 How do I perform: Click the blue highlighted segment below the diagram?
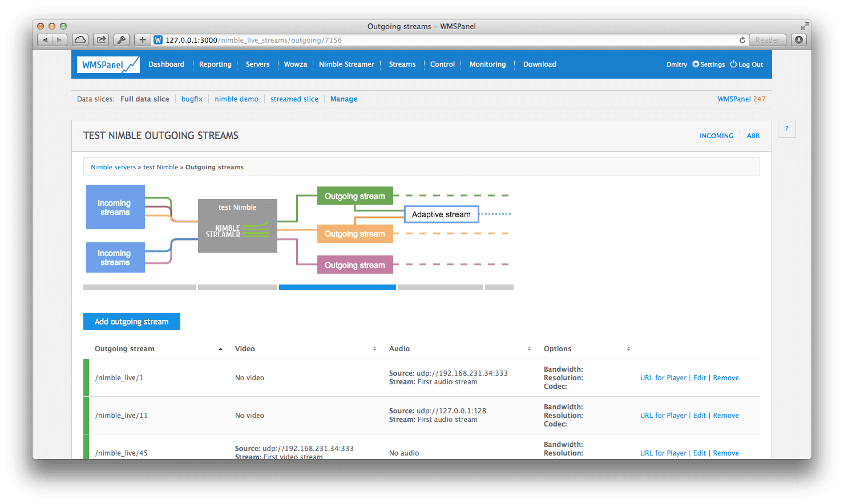click(x=337, y=287)
